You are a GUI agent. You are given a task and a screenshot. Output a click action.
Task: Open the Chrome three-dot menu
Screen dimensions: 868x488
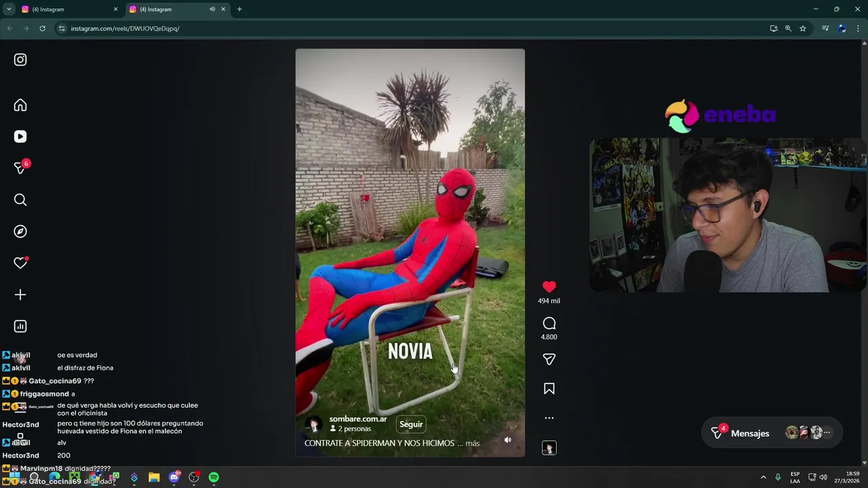click(x=858, y=28)
